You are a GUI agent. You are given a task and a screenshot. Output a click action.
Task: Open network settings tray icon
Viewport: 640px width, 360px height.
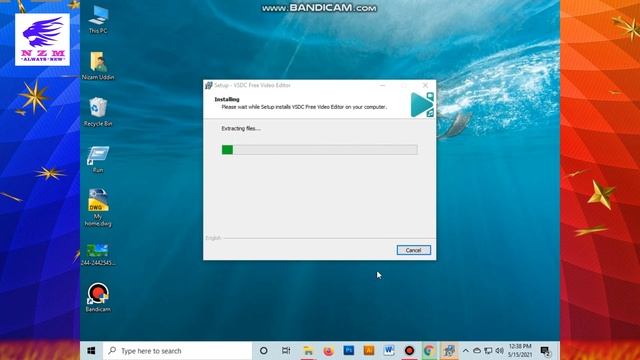tap(488, 351)
